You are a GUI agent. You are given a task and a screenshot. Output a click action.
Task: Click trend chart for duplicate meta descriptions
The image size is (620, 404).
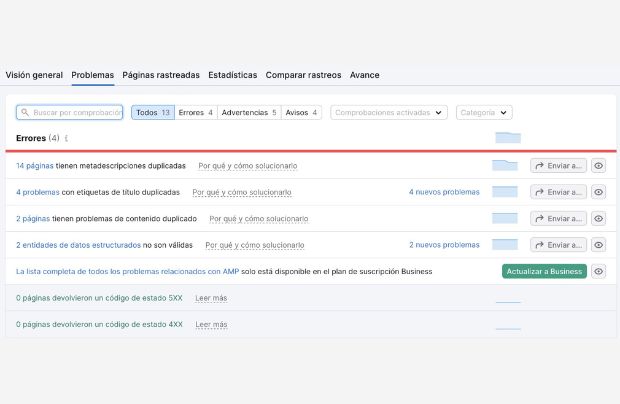pos(505,165)
